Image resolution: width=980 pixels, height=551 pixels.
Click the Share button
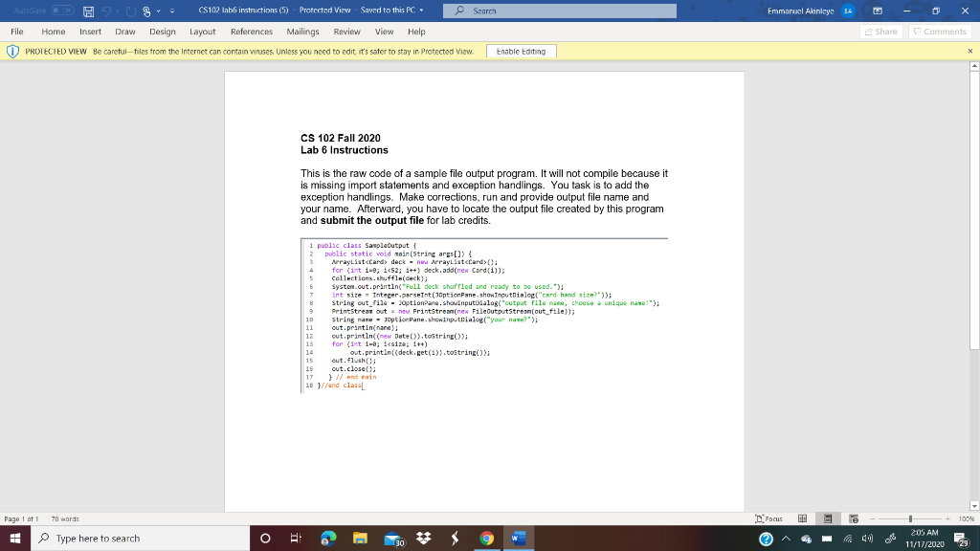point(881,31)
